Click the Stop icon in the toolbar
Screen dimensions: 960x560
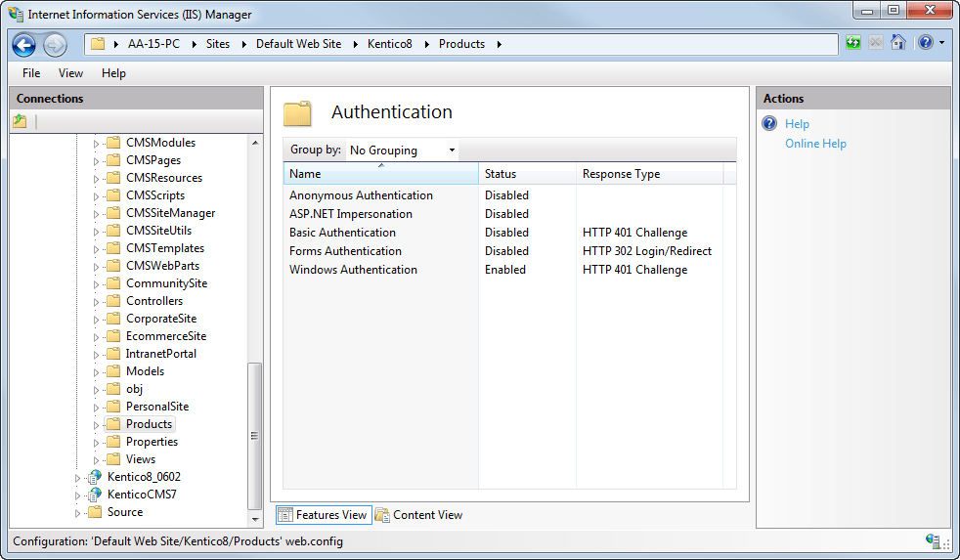tap(876, 43)
